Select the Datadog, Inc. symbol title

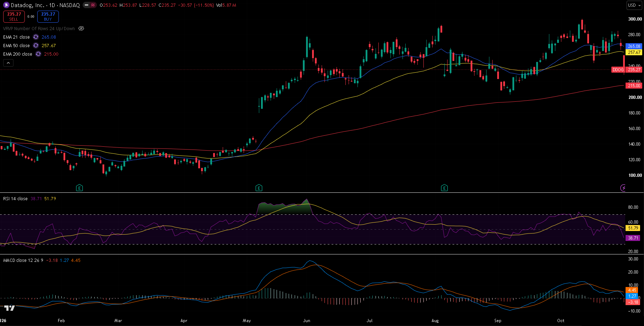coord(28,5)
